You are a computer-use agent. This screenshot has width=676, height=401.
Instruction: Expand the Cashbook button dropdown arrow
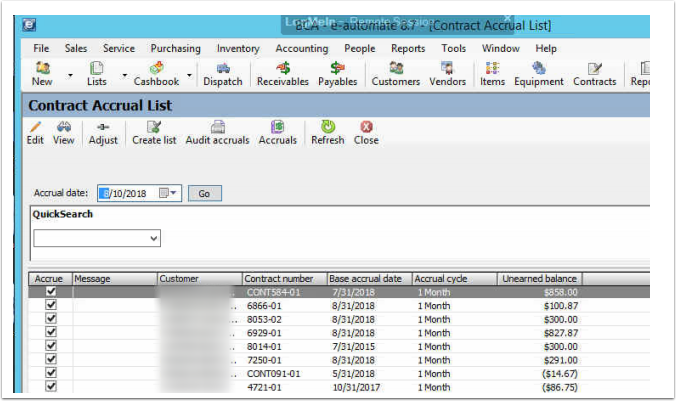189,75
